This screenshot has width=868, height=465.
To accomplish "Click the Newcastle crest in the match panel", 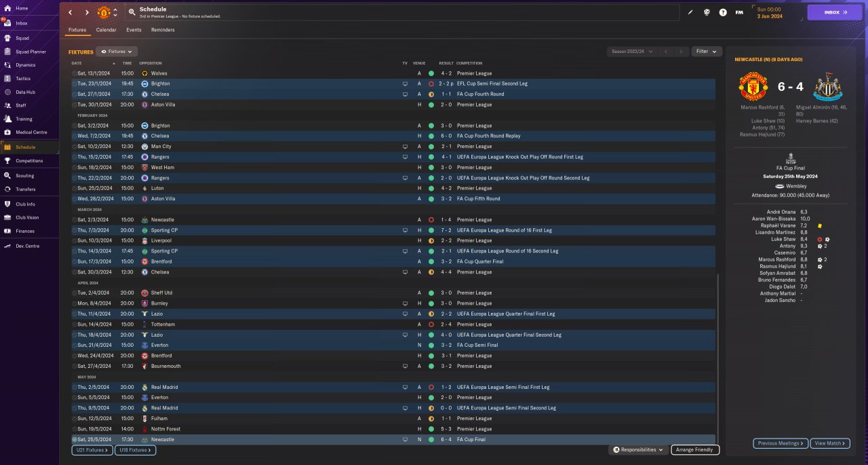I will [827, 88].
